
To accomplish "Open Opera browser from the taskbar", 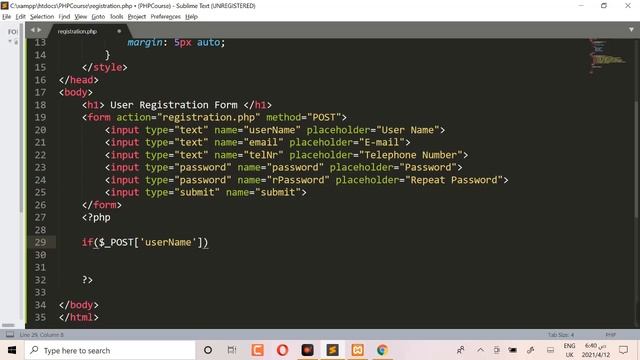I will pos(282,350).
